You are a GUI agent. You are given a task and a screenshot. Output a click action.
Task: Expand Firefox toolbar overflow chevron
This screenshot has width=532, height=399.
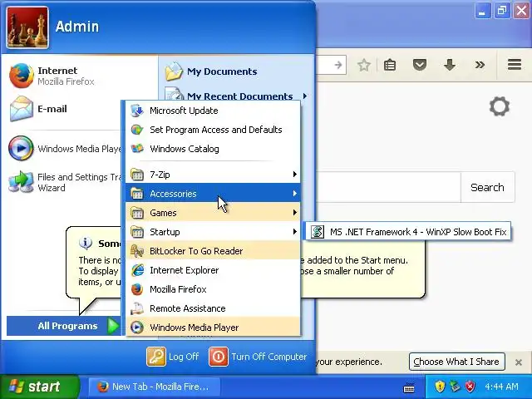pyautogui.click(x=480, y=65)
